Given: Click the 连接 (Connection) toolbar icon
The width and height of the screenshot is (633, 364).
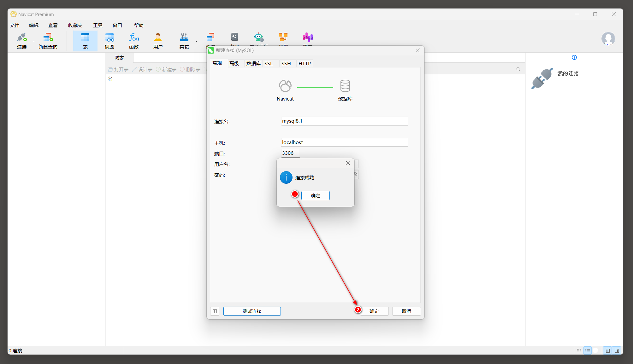Looking at the screenshot, I should pyautogui.click(x=22, y=41).
